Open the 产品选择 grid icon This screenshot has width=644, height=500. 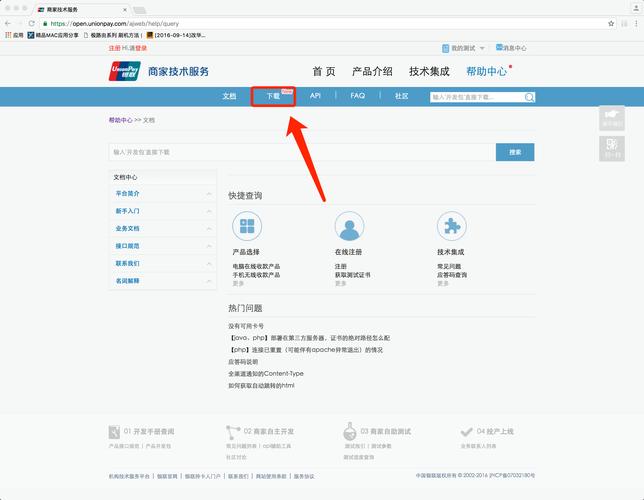(x=246, y=225)
